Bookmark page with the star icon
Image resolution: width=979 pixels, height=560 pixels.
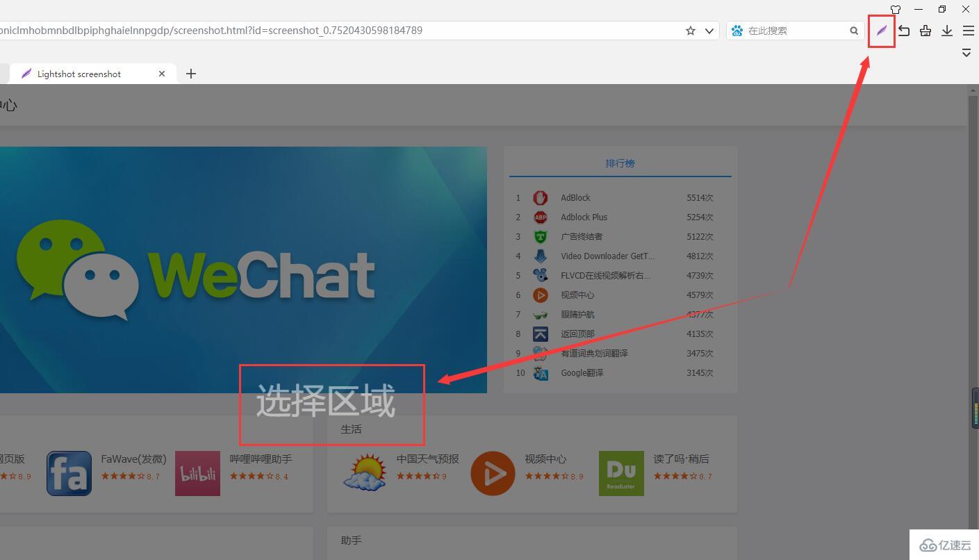[x=691, y=31]
